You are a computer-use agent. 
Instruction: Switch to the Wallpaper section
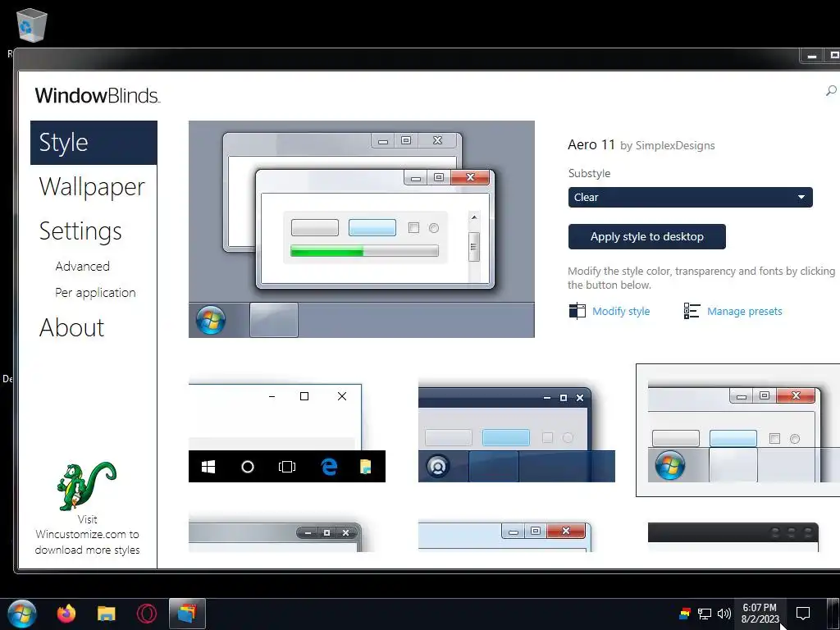tap(92, 187)
